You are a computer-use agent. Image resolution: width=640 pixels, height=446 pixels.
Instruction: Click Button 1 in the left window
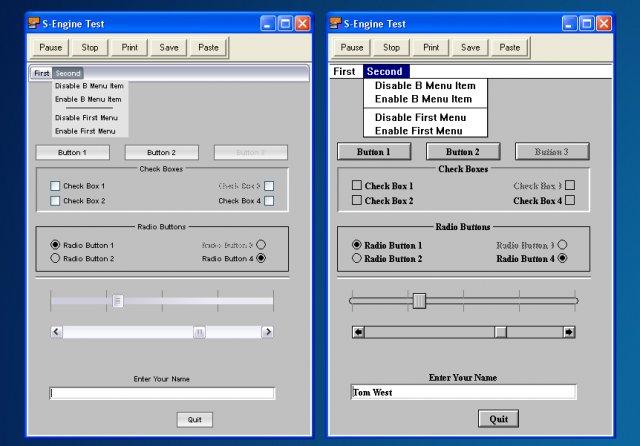[72, 153]
